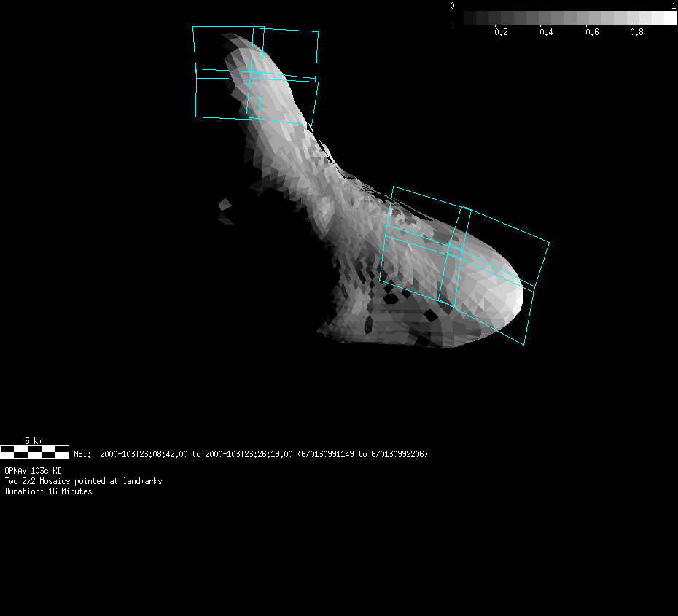Click the MSI start time 2000-103T23:08:42.00
This screenshot has width=678, height=616.
[144, 454]
